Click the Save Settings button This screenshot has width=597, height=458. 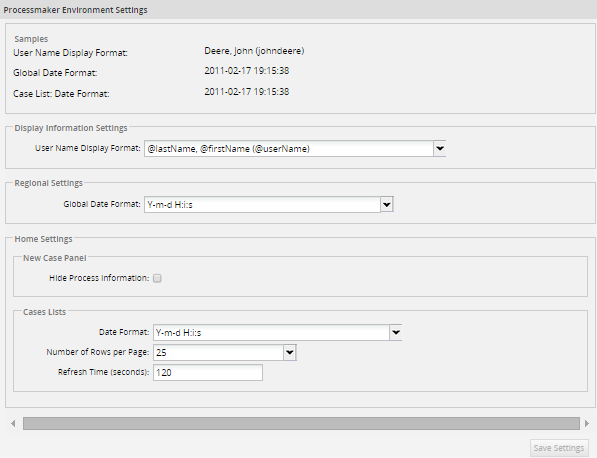click(559, 448)
